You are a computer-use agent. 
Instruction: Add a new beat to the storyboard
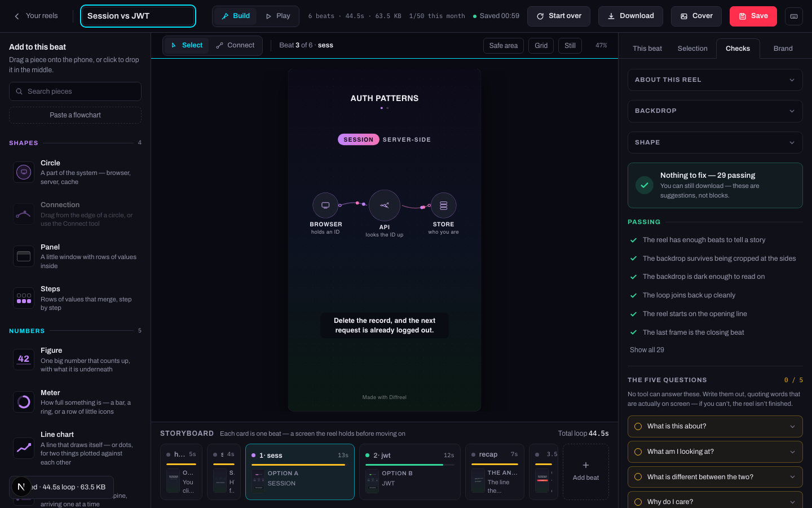586,472
